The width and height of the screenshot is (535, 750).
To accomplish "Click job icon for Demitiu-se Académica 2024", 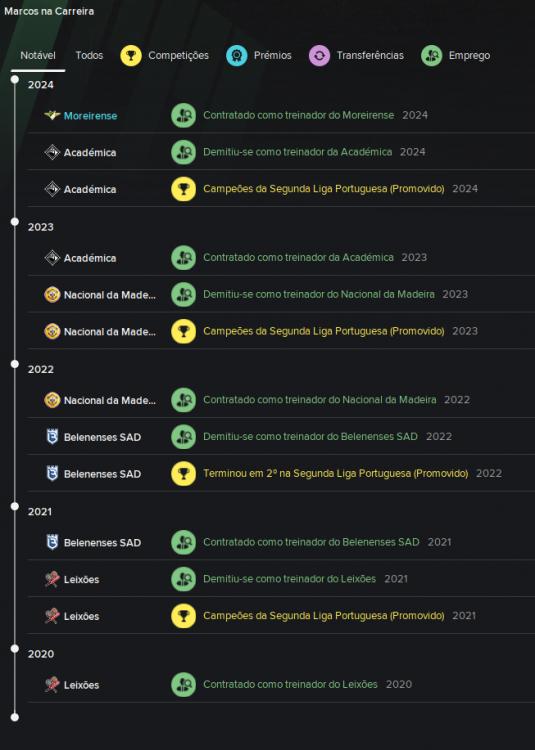I will (184, 152).
